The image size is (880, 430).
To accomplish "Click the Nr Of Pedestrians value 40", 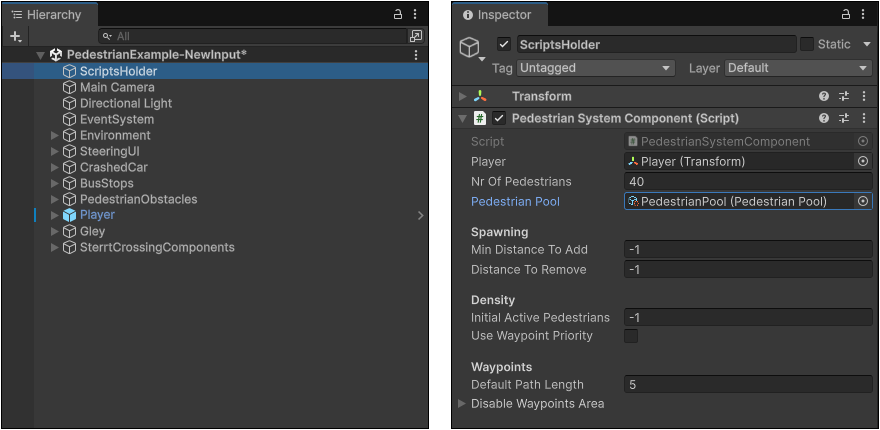I will pyautogui.click(x=748, y=181).
